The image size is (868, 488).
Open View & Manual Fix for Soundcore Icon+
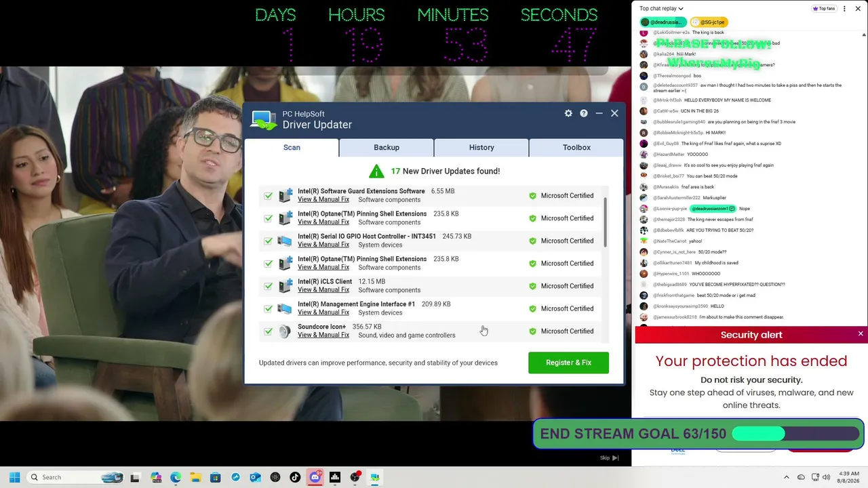[323, 335]
